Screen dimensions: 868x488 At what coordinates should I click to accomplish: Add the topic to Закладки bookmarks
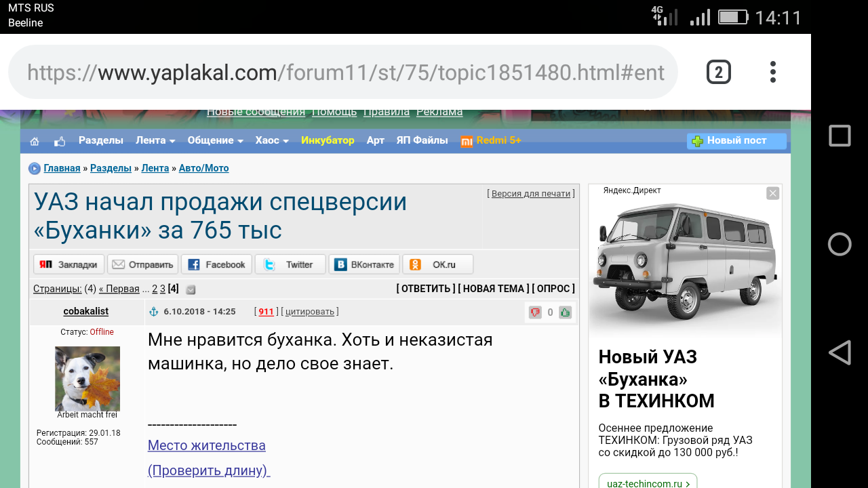pyautogui.click(x=69, y=264)
